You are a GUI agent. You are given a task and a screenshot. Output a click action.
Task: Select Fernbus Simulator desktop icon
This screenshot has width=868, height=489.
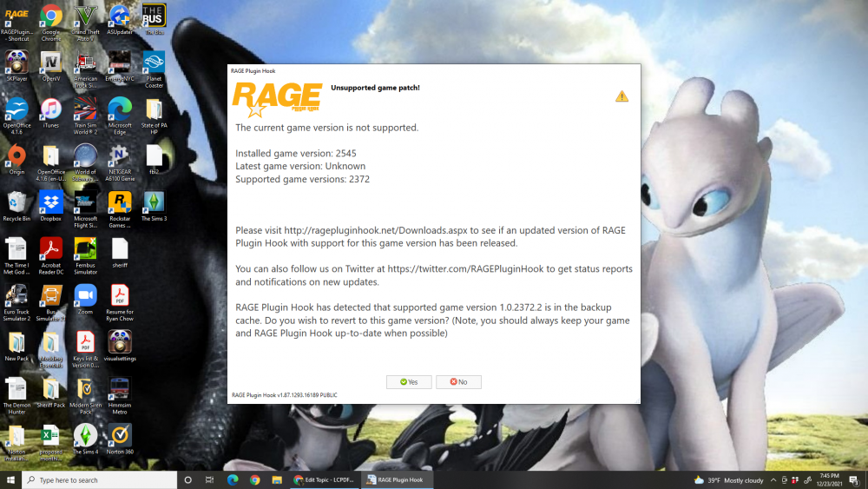point(85,256)
